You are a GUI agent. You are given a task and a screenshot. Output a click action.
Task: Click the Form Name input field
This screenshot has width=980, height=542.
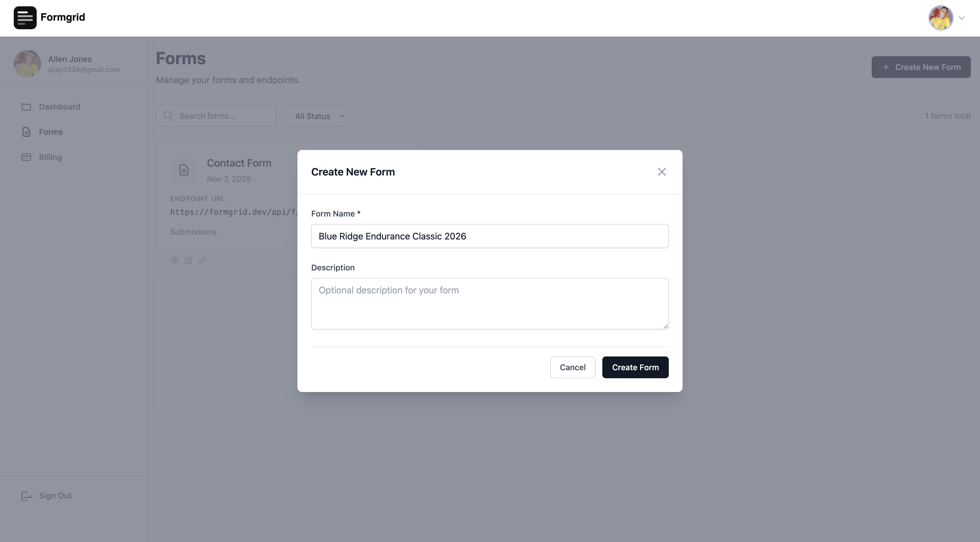(490, 236)
